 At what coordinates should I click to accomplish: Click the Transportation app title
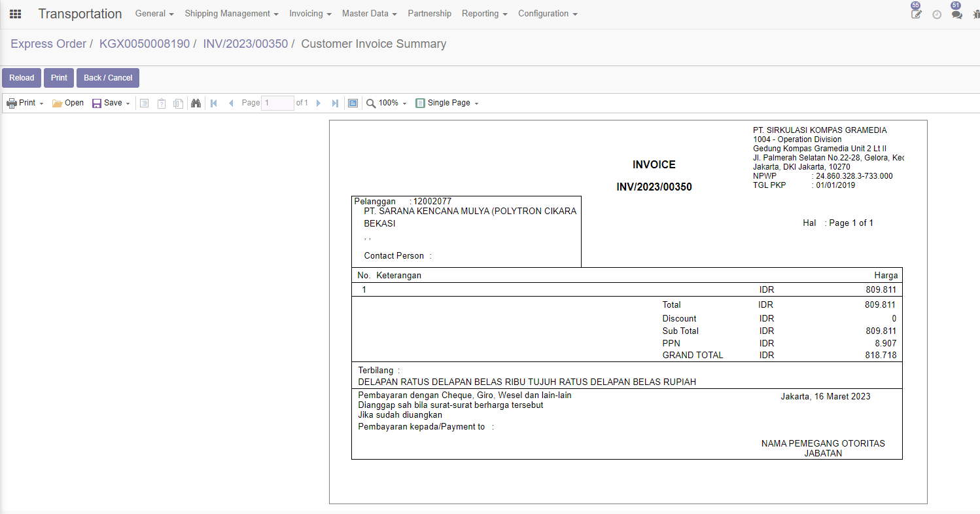click(80, 14)
